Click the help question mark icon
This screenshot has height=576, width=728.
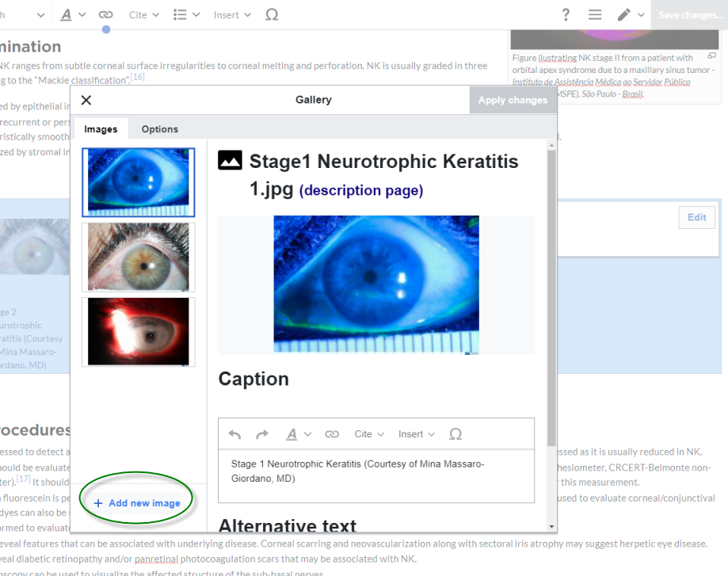[566, 15]
